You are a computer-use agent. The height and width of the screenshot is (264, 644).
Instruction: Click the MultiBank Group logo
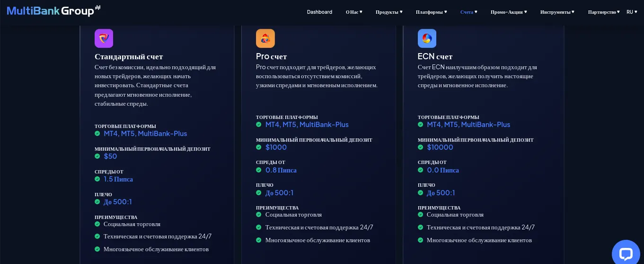tap(53, 10)
